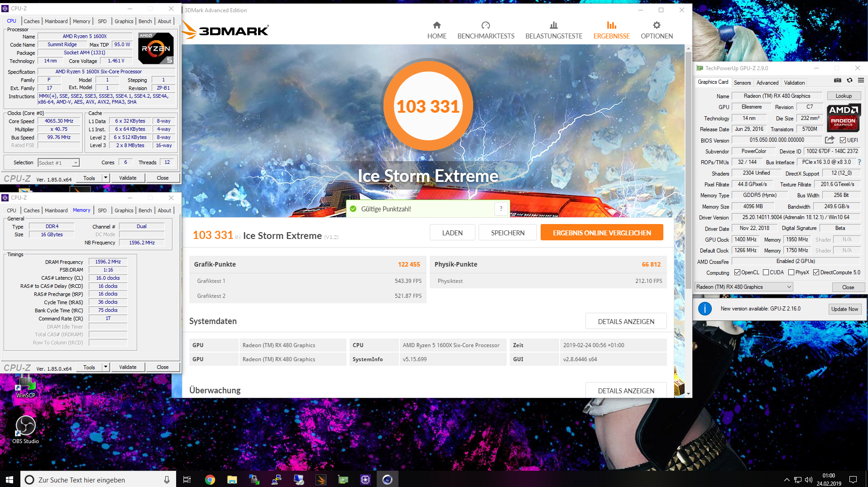Toggle the DirectCompute 5.0 checkbox
This screenshot has height=487, width=868.
click(816, 272)
